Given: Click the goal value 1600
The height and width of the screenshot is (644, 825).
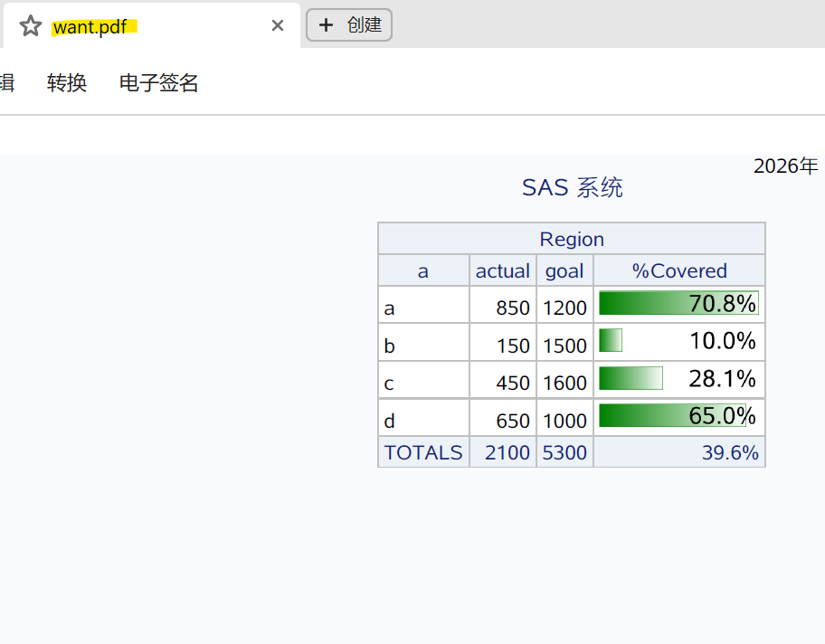Looking at the screenshot, I should click(564, 383).
